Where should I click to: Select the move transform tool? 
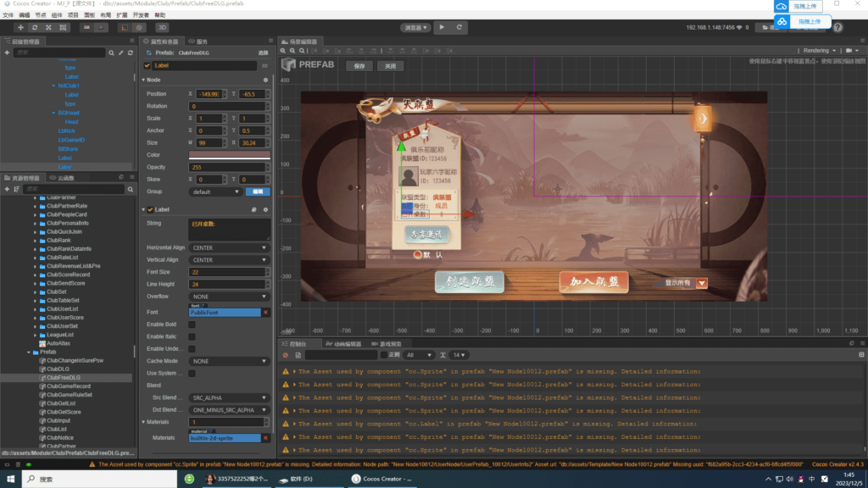pos(21,27)
